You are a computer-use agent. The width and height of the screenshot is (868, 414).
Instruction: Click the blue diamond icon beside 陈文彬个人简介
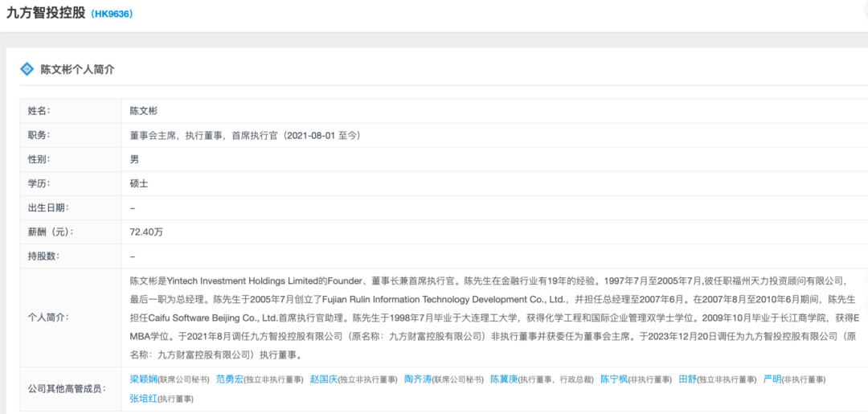click(27, 69)
